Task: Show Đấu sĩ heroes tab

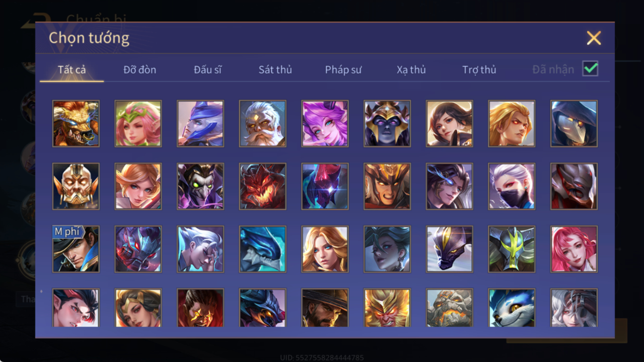Action: click(x=208, y=70)
